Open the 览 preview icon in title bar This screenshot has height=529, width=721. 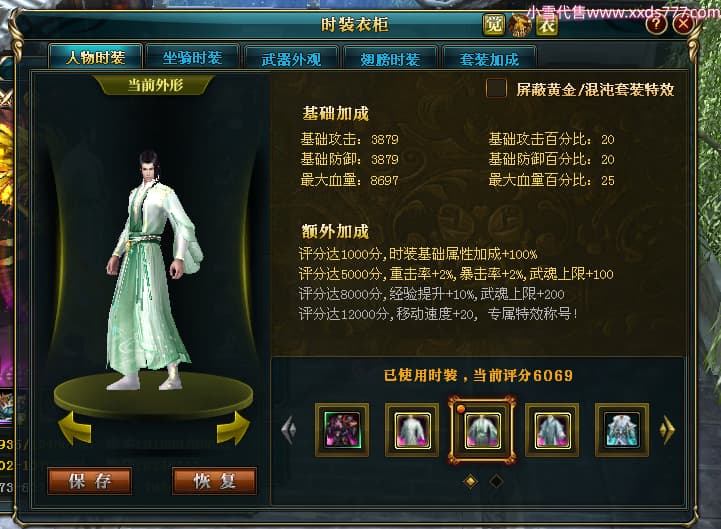494,24
